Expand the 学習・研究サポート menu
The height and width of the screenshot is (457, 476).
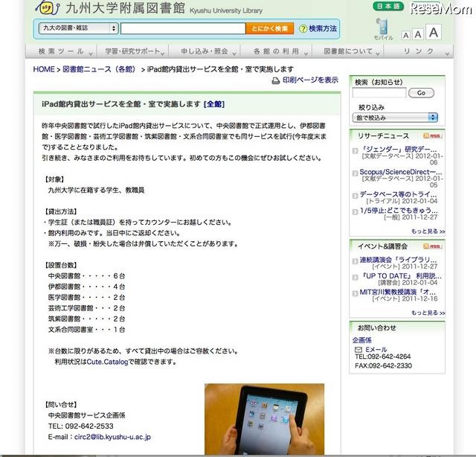[x=132, y=51]
